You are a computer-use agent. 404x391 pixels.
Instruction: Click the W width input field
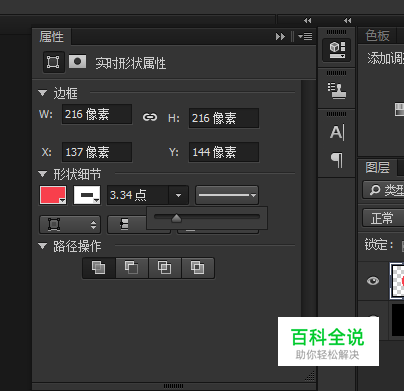pos(97,114)
